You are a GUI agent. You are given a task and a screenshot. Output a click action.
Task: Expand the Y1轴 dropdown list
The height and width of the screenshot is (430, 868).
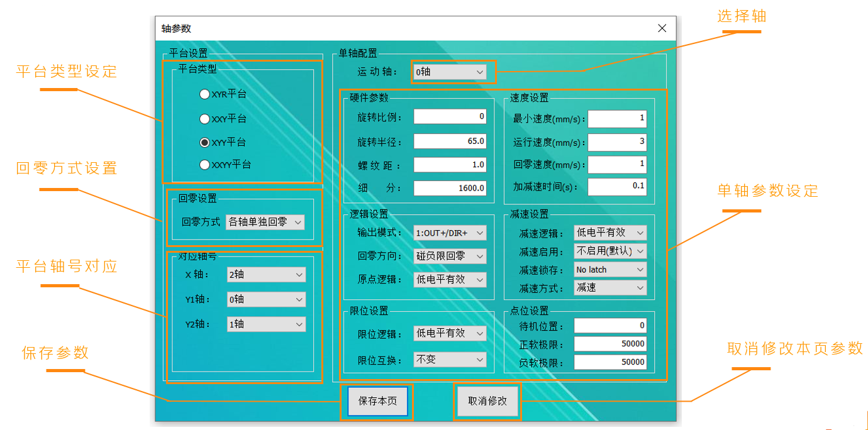pyautogui.click(x=266, y=300)
